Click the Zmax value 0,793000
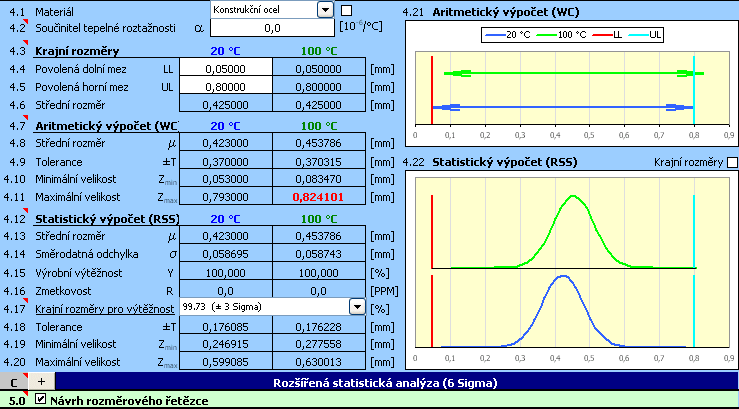 coord(225,197)
